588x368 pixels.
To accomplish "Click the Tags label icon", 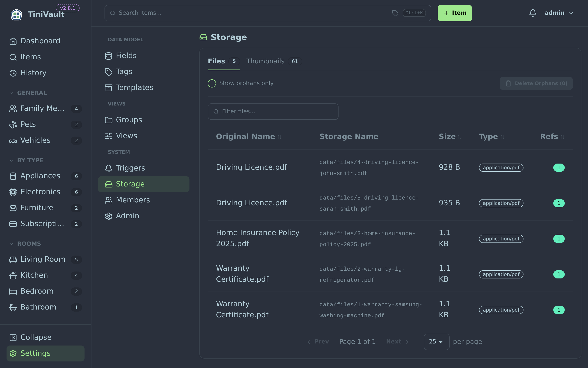I will 108,72.
